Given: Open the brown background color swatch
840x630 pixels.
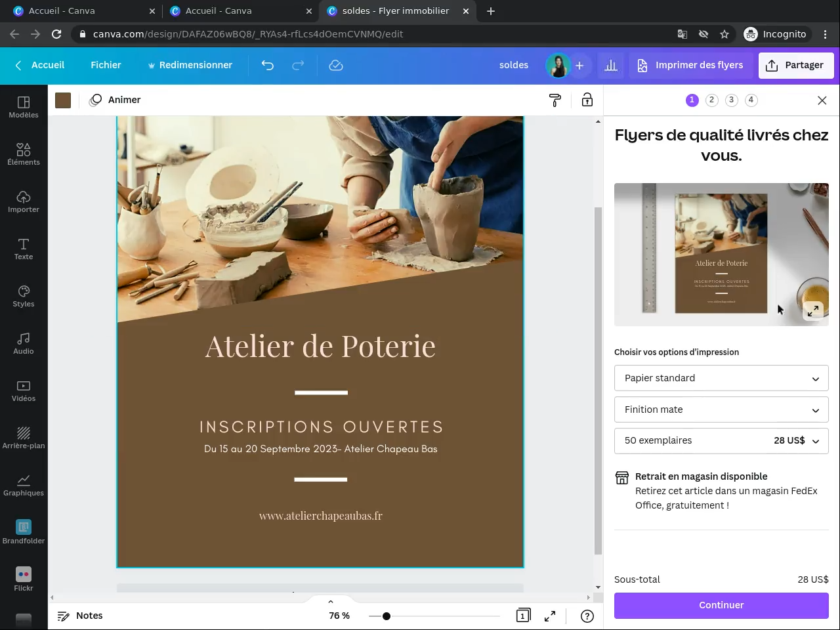Looking at the screenshot, I should coord(63,100).
